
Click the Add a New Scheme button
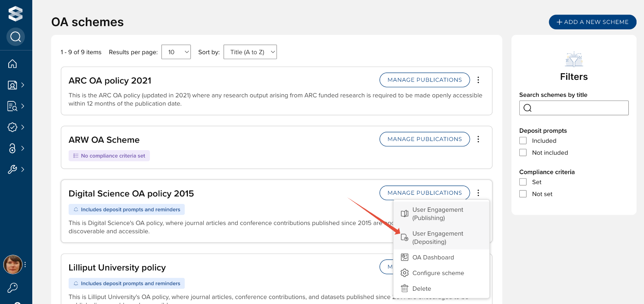click(592, 22)
